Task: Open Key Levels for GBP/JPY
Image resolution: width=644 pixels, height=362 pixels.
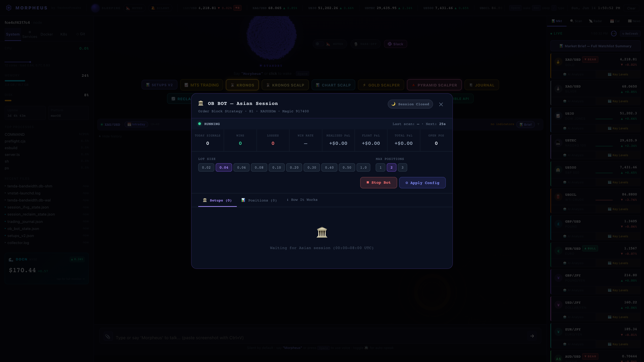Action: (x=618, y=290)
